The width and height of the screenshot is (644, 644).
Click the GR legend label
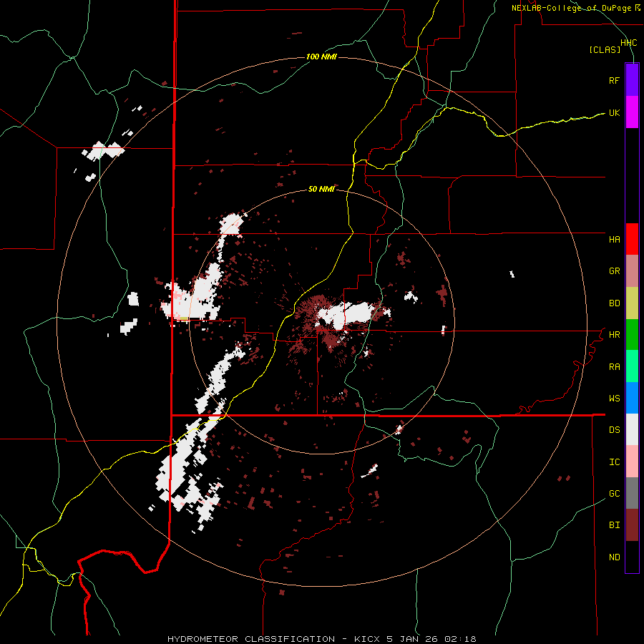(614, 271)
